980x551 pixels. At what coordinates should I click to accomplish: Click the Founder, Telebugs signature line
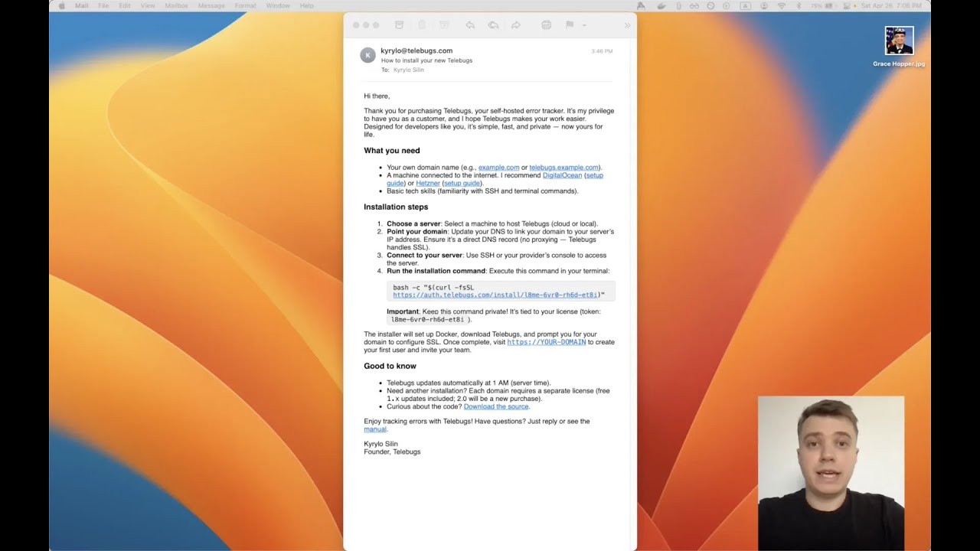[x=392, y=452]
